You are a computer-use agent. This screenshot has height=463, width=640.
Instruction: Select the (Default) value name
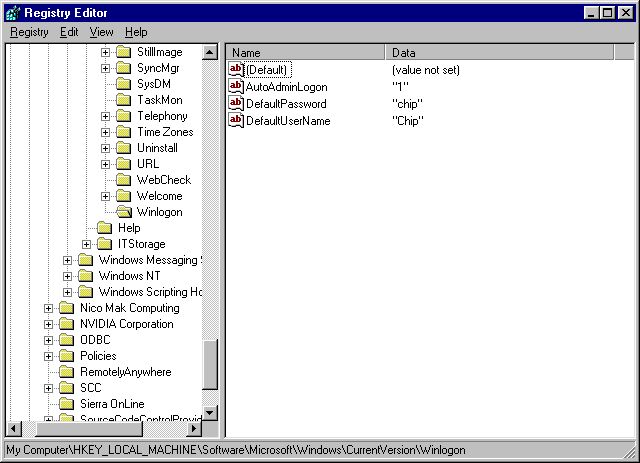pyautogui.click(x=267, y=70)
